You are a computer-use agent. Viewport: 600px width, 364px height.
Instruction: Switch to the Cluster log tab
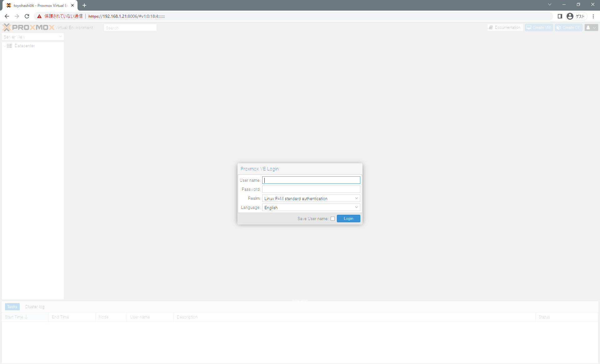35,307
